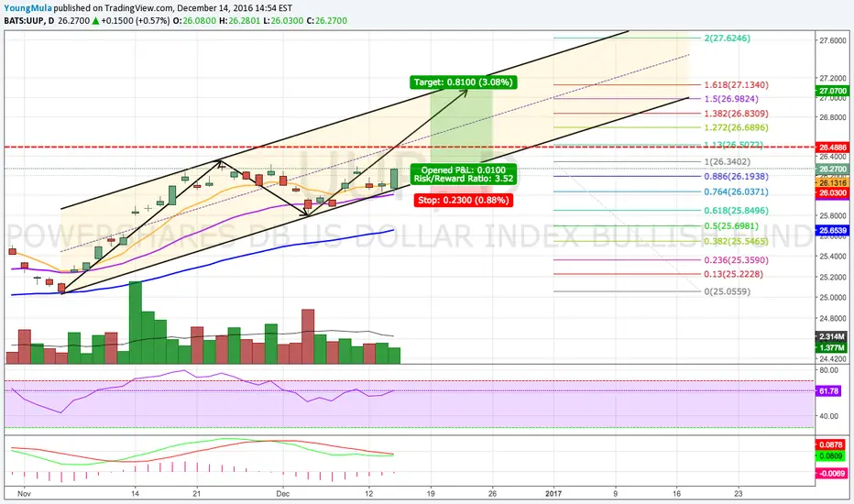Select Fibonacci level 0.236(25.3590)
This screenshot has width=854, height=504.
pyautogui.click(x=737, y=260)
